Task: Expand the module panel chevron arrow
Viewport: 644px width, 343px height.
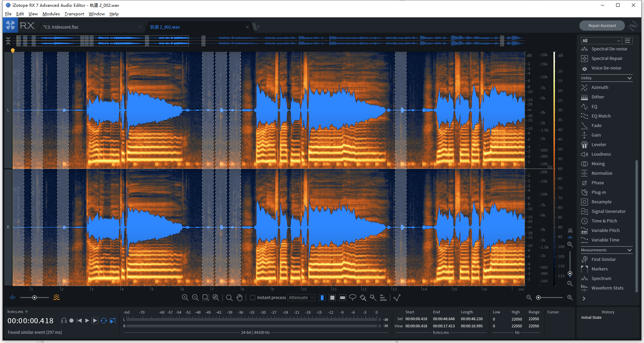Action: pyautogui.click(x=584, y=299)
